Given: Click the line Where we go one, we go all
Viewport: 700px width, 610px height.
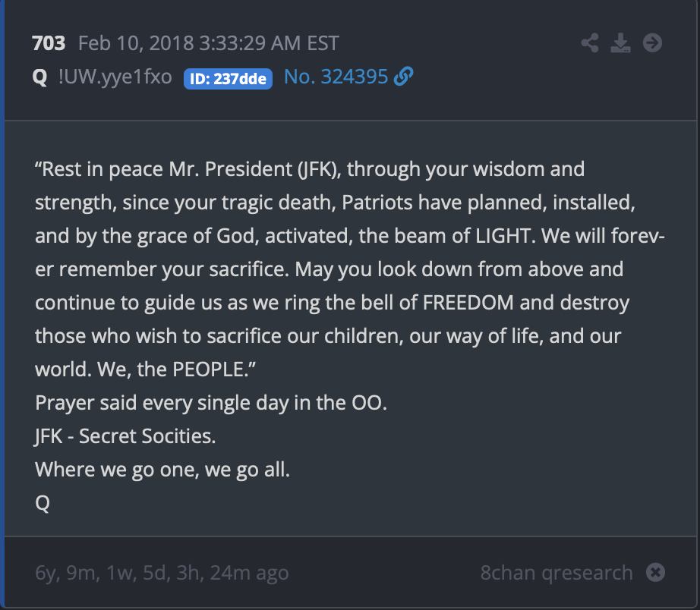Looking at the screenshot, I should click(162, 470).
